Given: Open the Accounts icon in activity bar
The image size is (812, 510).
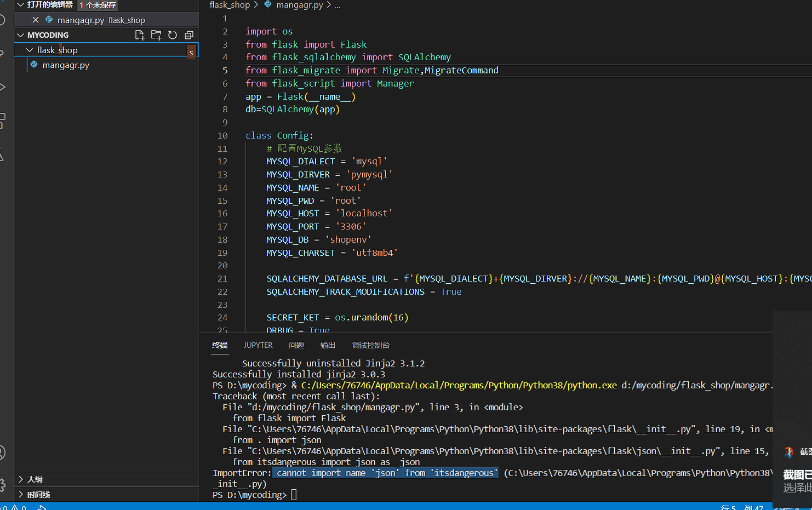Looking at the screenshot, I should (x=2, y=452).
